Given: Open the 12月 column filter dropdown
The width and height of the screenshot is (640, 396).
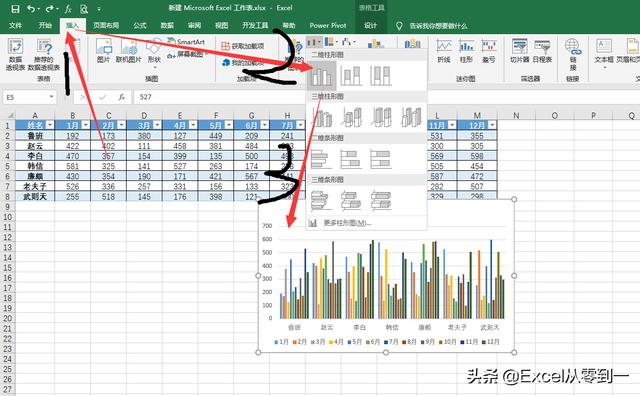Looking at the screenshot, I should (x=492, y=125).
